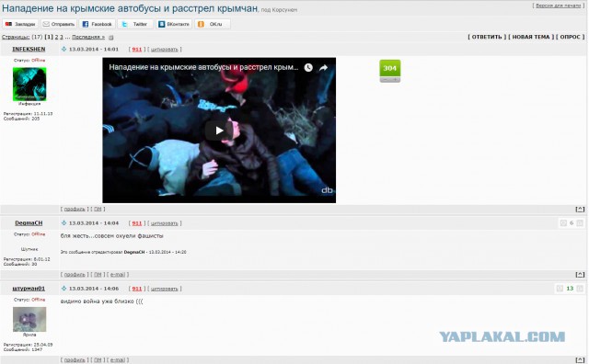Click the Отправить email share button

(x=59, y=24)
